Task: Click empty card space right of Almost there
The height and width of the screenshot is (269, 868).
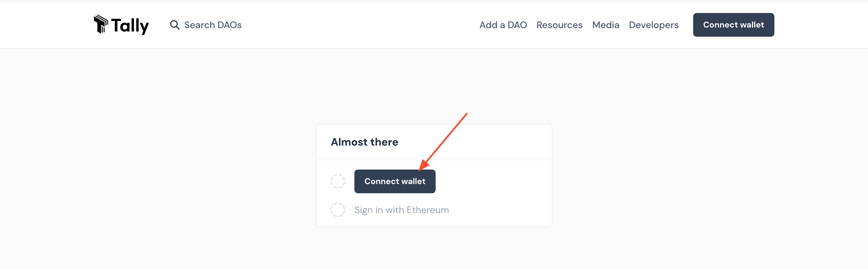Action: tap(505, 142)
